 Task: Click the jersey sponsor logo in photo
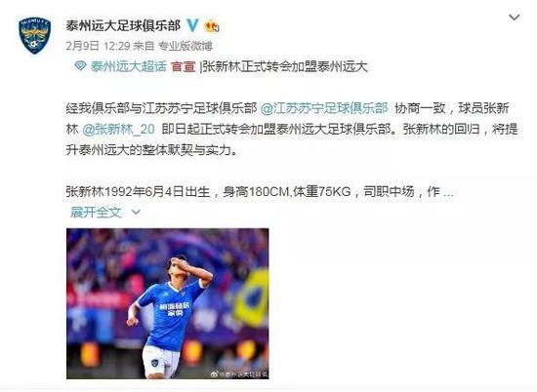tap(175, 308)
